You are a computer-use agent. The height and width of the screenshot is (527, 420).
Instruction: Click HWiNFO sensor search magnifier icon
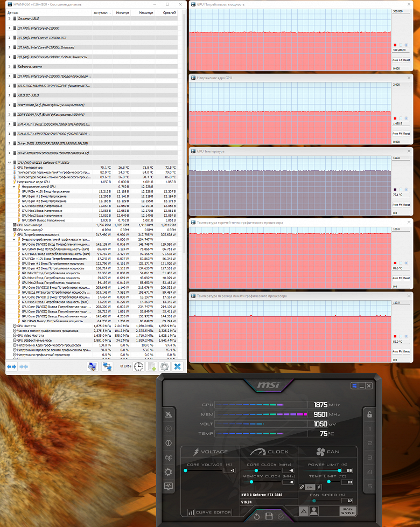pyautogui.click(x=92, y=366)
